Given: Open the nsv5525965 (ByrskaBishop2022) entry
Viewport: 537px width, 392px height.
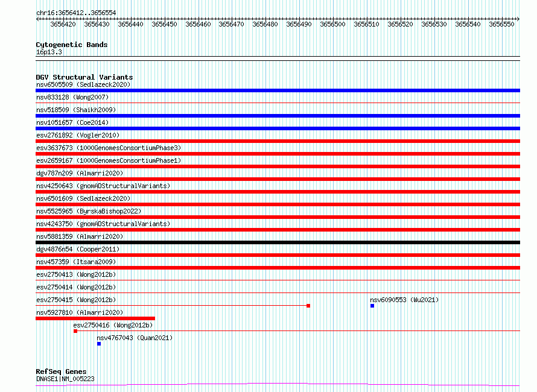Looking at the screenshot, I should (88, 211).
